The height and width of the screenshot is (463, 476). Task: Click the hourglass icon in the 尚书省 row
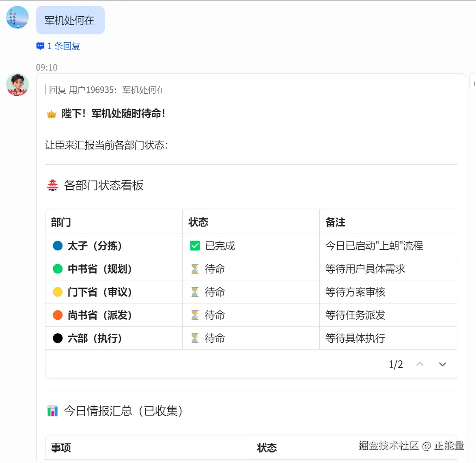(196, 315)
